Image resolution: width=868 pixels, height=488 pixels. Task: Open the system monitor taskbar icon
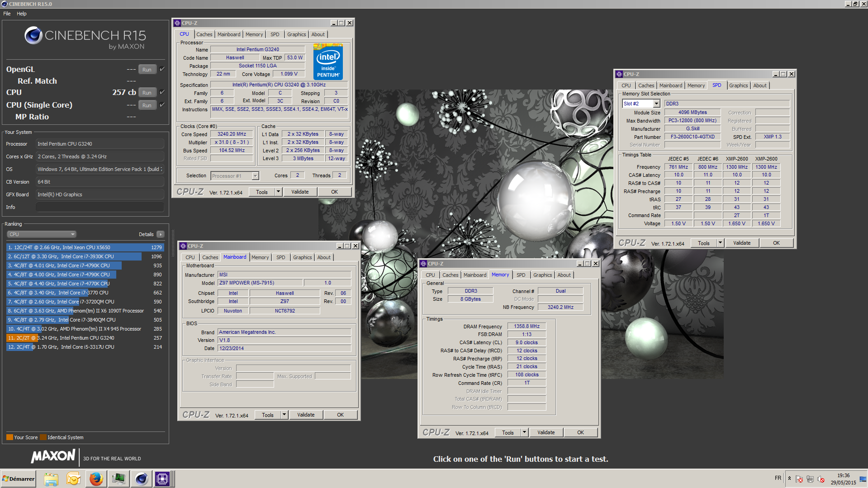pos(119,479)
